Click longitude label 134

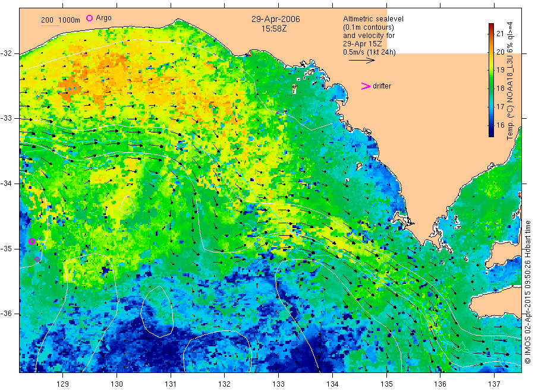332,384
